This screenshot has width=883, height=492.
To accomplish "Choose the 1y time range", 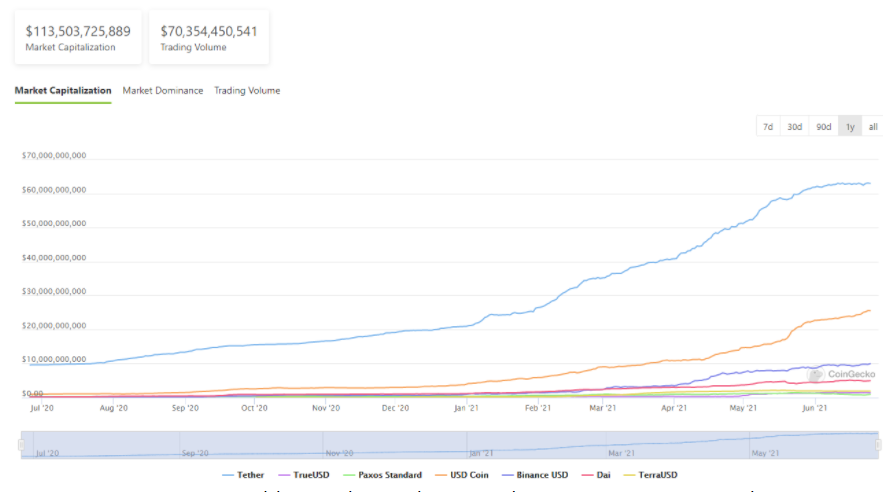I will pyautogui.click(x=850, y=127).
